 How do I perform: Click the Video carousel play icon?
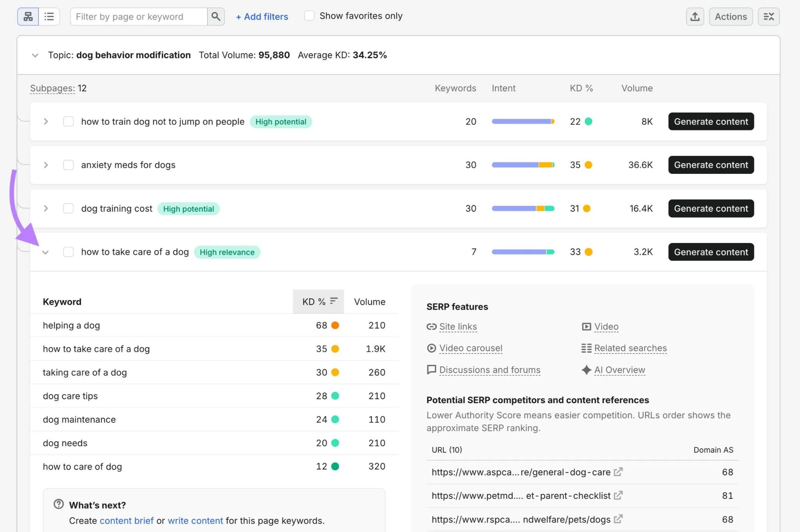point(431,348)
